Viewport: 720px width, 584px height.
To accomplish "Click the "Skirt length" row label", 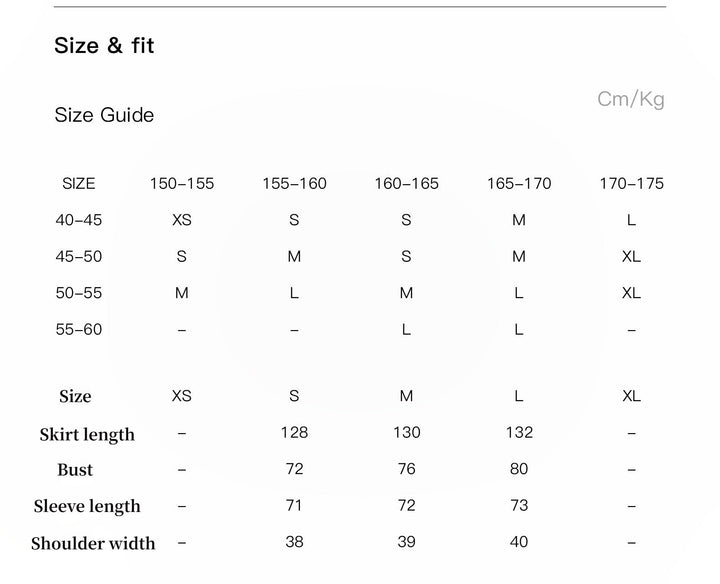I will tap(87, 434).
